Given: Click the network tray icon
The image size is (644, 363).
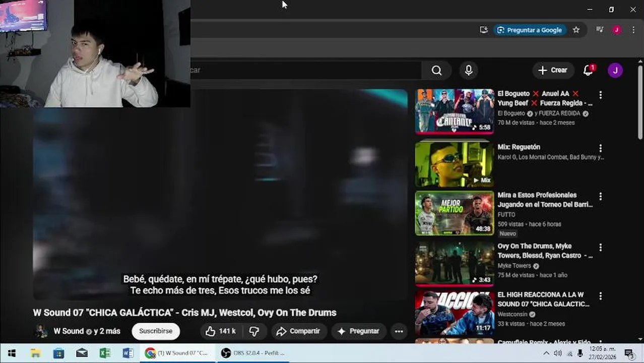Looking at the screenshot, I should [x=569, y=353].
